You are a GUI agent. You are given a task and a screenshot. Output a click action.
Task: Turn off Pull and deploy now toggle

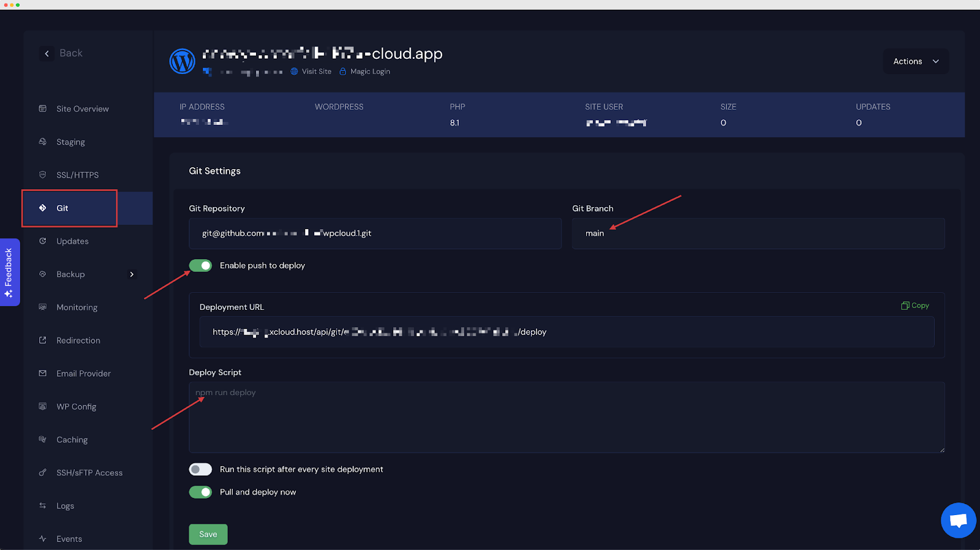(x=200, y=492)
